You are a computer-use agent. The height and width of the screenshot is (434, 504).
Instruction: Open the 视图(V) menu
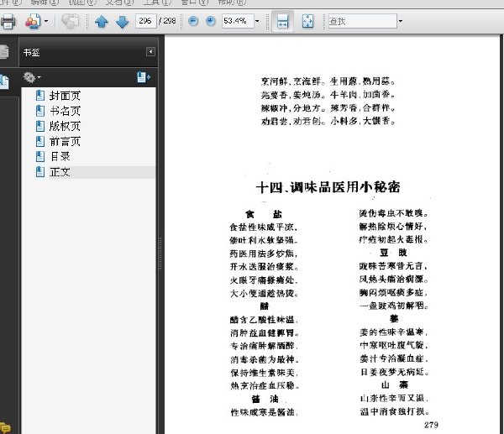[82, 3]
